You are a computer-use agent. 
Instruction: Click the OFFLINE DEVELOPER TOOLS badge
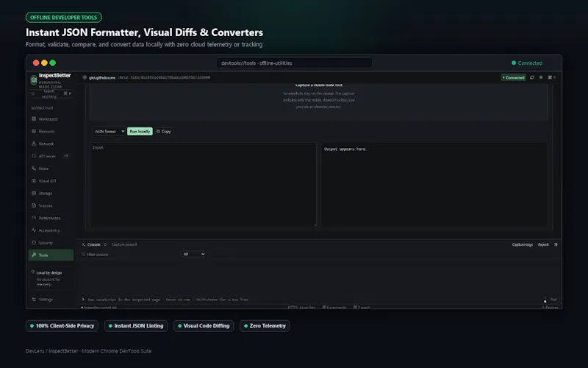coord(64,17)
